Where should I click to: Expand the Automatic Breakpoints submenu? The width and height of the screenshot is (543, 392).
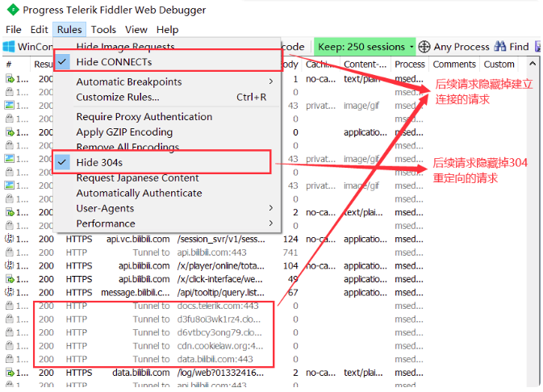pyautogui.click(x=168, y=81)
